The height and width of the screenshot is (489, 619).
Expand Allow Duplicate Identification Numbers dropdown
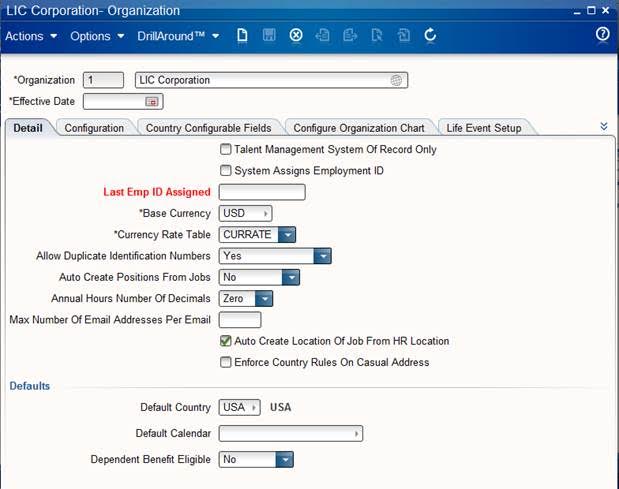[x=323, y=256]
